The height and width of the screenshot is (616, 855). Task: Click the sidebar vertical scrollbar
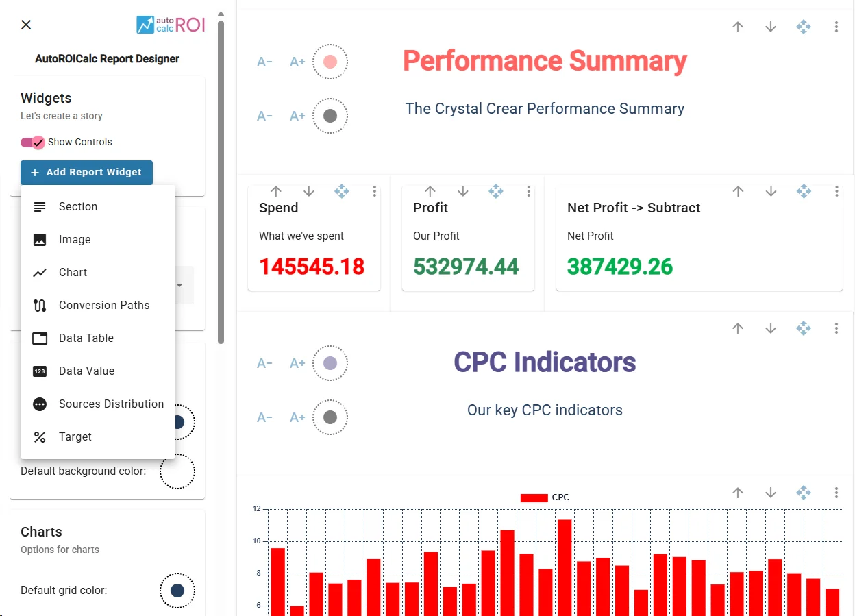(221, 182)
